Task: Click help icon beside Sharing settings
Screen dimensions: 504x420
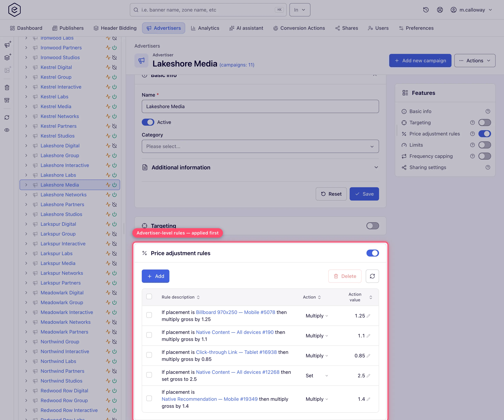Action: pos(488,167)
